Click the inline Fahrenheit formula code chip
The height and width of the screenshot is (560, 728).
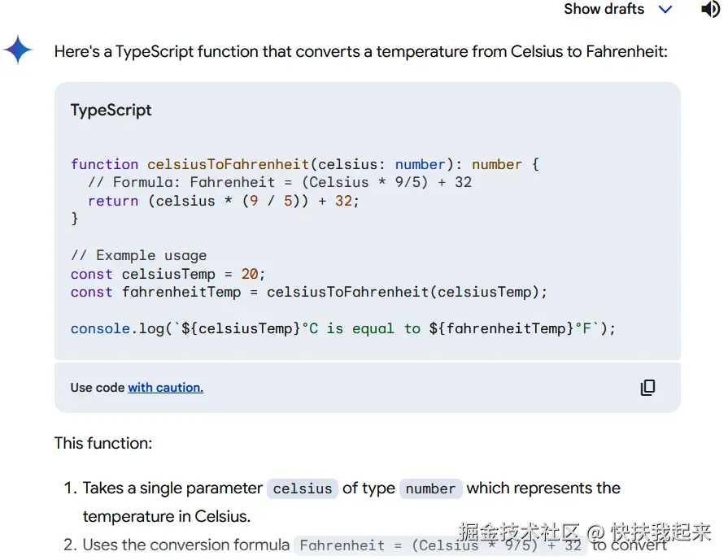(440, 545)
